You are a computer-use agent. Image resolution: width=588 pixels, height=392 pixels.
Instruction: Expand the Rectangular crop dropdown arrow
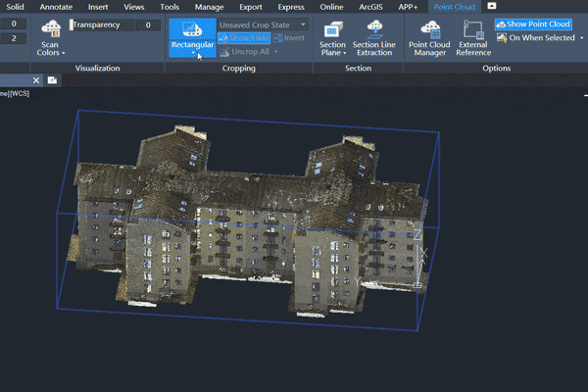193,53
